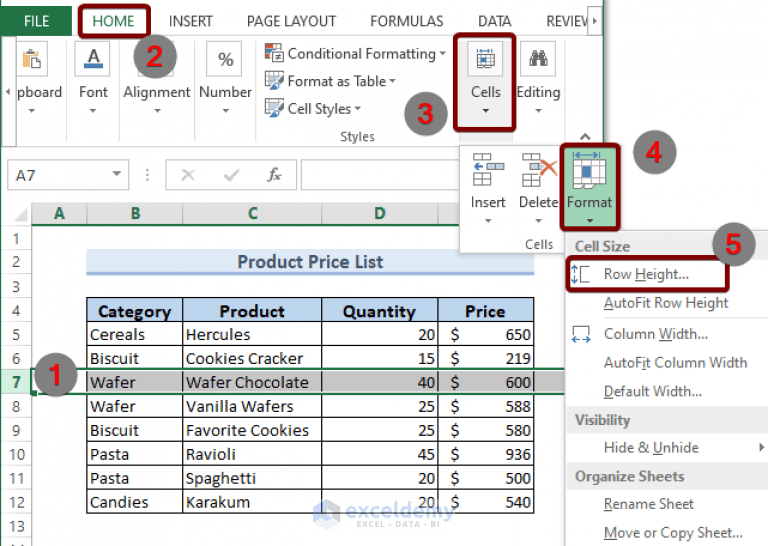
Task: Click the Quantity header cell
Action: click(380, 311)
